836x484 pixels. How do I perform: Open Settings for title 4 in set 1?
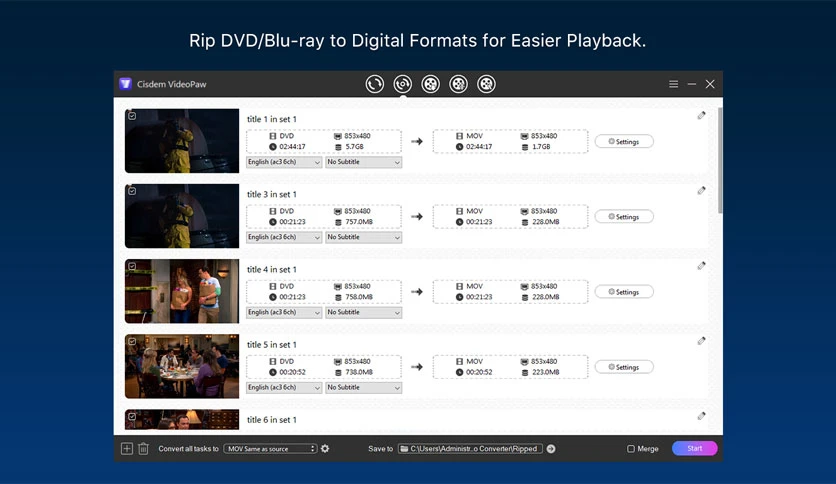pyautogui.click(x=624, y=292)
